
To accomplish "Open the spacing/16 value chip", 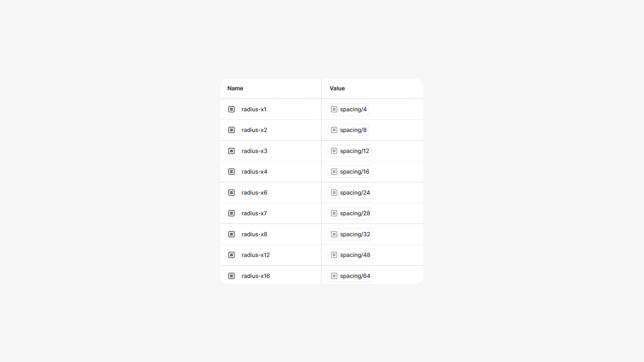I will pos(349,172).
